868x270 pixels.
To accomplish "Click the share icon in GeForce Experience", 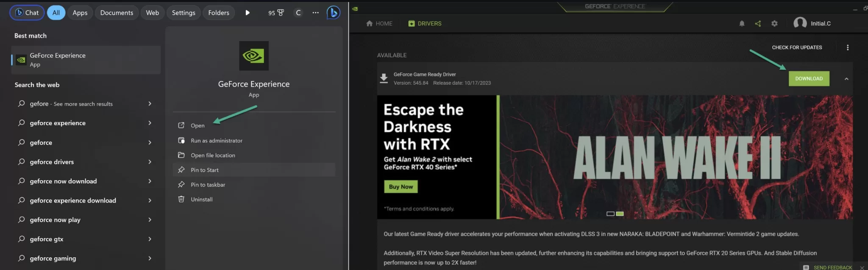I will [x=758, y=24].
